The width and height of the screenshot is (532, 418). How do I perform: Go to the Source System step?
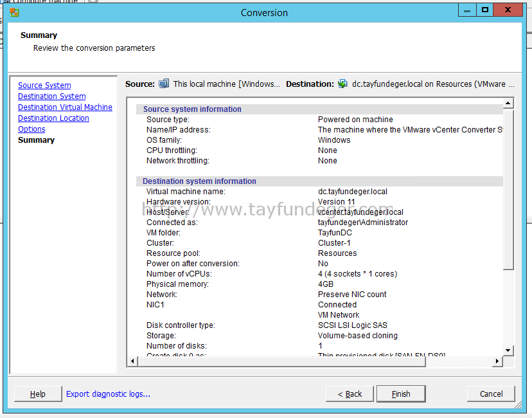pos(44,86)
